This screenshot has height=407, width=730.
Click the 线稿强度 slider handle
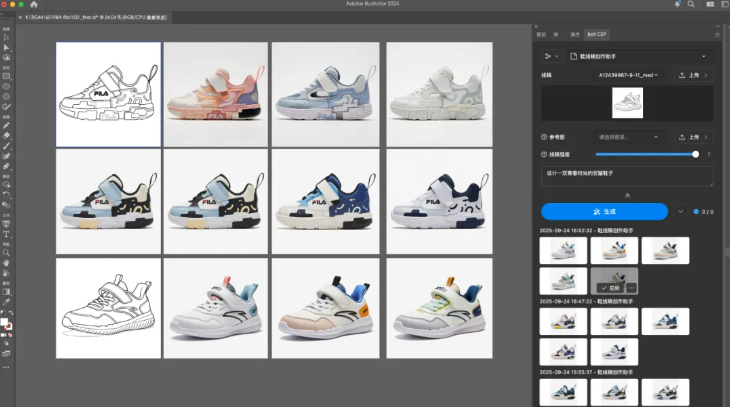point(696,154)
